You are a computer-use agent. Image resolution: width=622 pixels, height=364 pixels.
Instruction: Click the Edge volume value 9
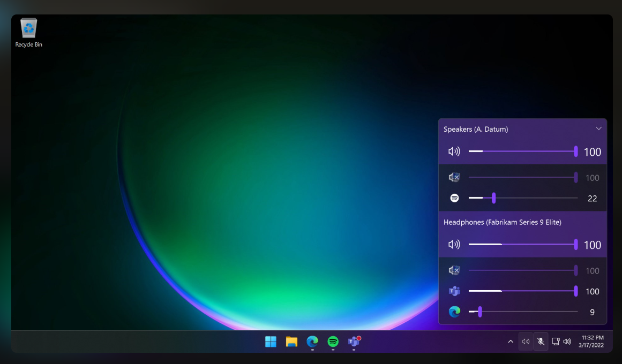[x=592, y=312]
